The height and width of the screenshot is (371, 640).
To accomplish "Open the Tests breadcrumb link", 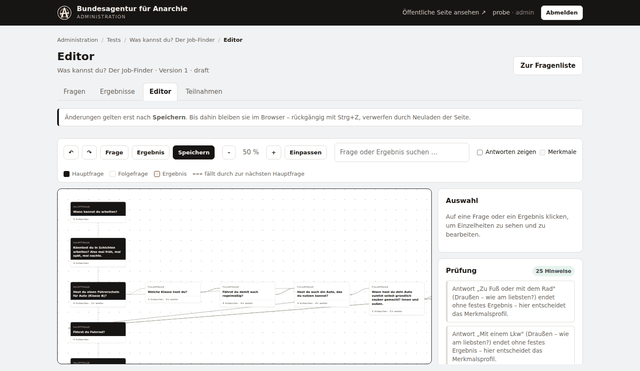I will tap(113, 40).
